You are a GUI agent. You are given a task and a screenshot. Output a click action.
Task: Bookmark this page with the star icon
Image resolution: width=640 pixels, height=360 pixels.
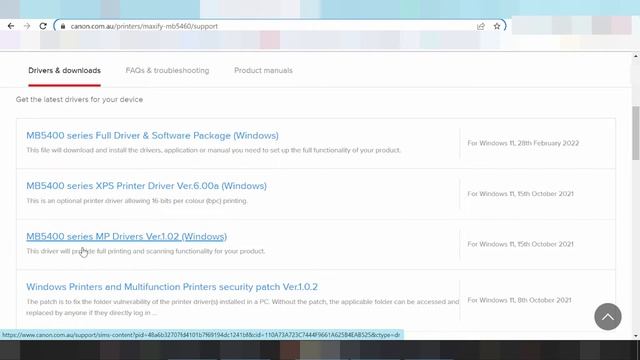[x=497, y=26]
